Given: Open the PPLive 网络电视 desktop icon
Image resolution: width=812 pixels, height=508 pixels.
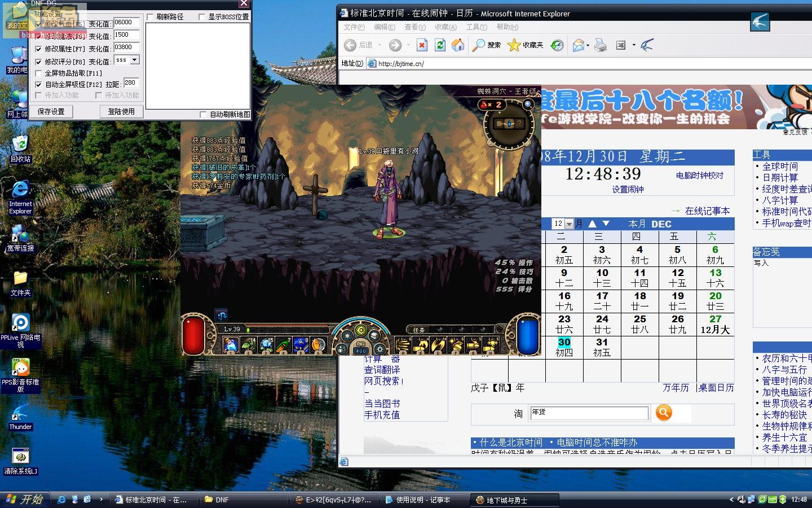Looking at the screenshot, I should pos(20,330).
